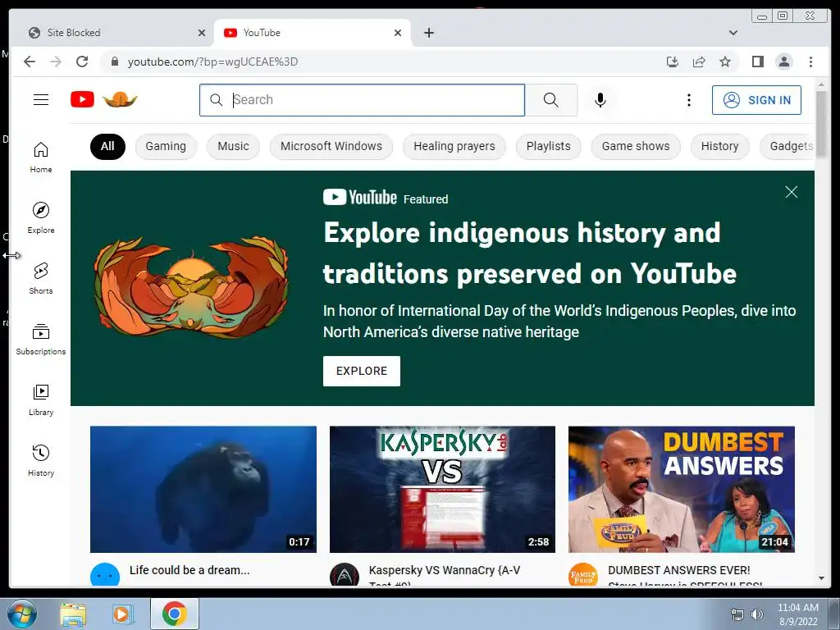Click the search magnifier button
Image resolution: width=840 pixels, height=630 pixels.
(x=550, y=99)
